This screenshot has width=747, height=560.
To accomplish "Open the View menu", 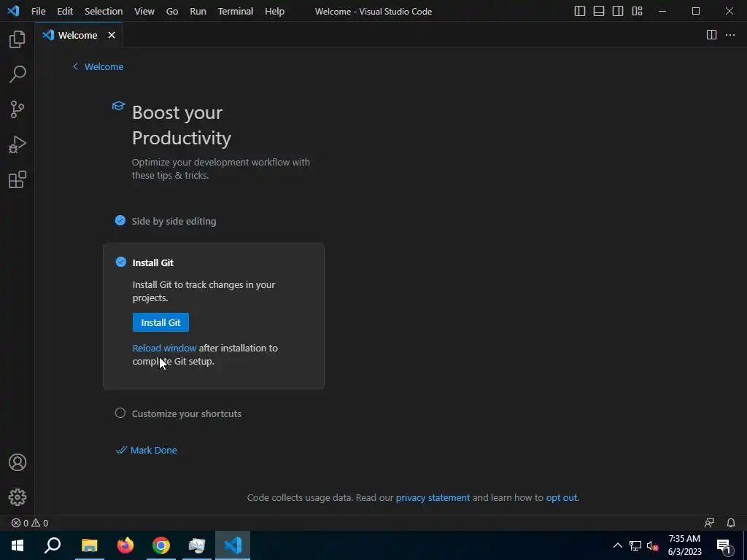I will [x=144, y=11].
